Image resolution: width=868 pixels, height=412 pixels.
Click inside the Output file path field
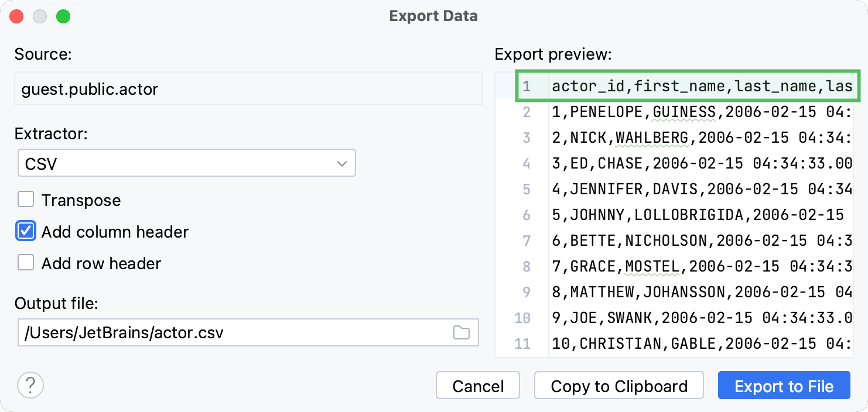tap(234, 332)
